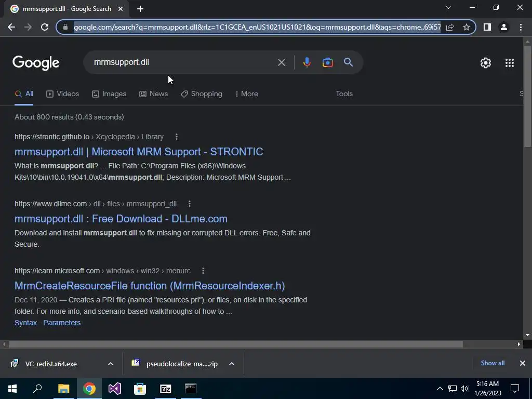Jump to the Syntax section link
This screenshot has height=399, width=532.
[x=25, y=323]
